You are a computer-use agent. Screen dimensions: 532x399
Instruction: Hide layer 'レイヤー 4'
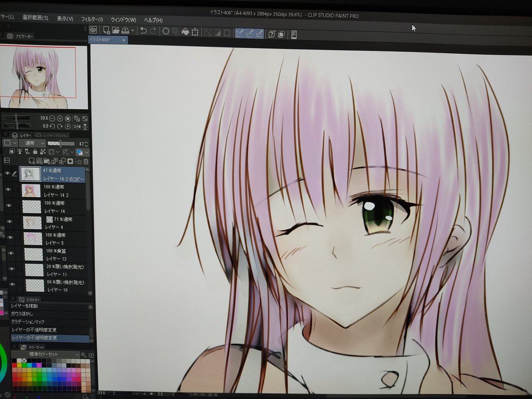pos(8,222)
